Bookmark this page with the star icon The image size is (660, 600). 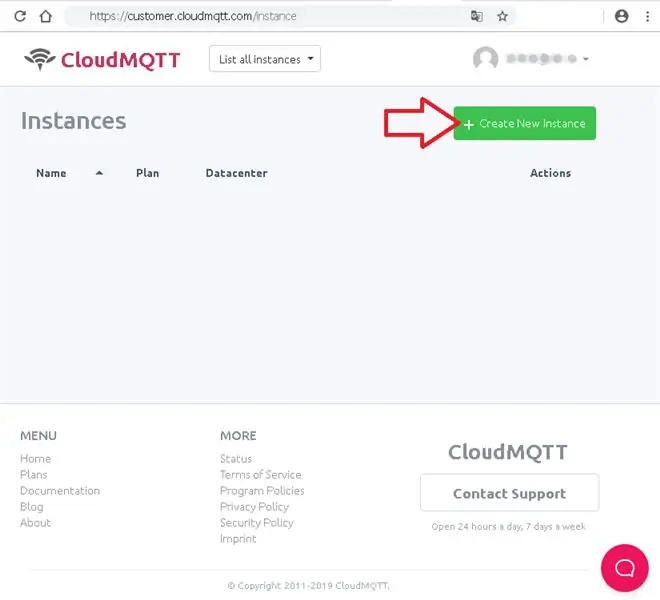(502, 16)
